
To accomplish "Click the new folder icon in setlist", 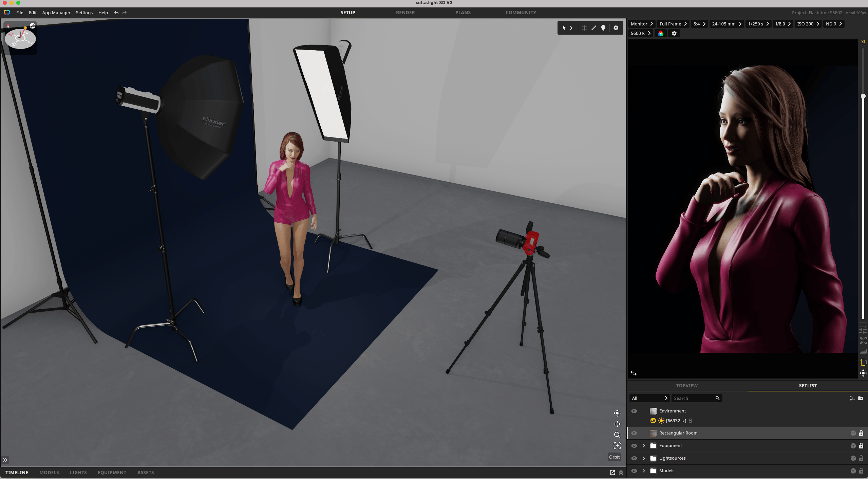I will [x=861, y=398].
